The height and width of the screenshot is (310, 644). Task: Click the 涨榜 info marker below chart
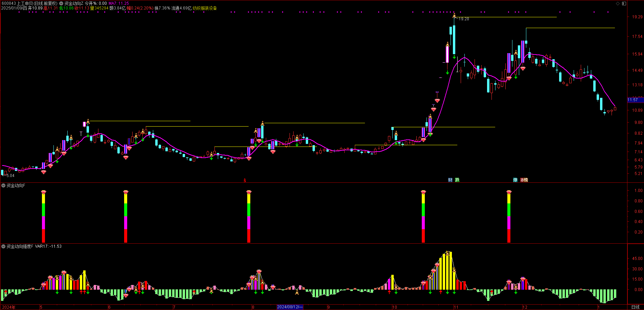524,180
